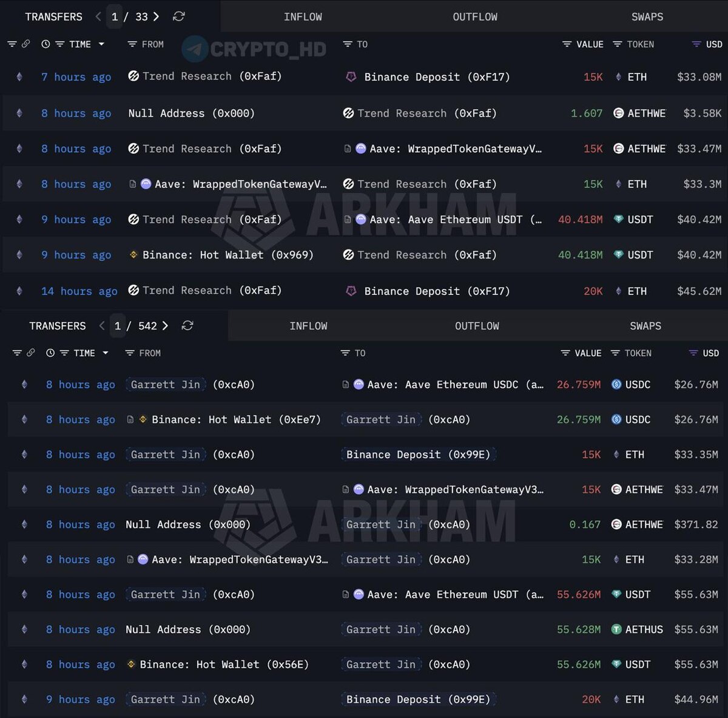The width and height of the screenshot is (728, 718).
Task: Click the 55.628M AETHUS value
Action: pos(579,629)
